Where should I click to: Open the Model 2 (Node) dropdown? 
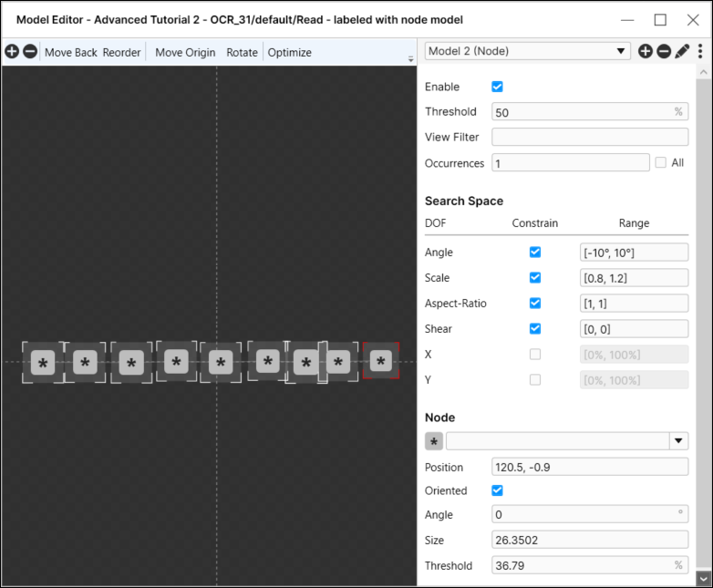click(x=528, y=51)
